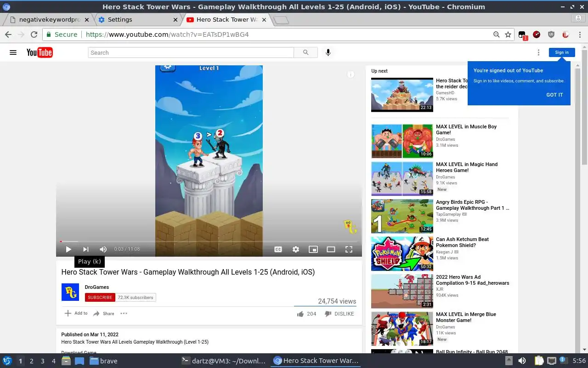Open video player settings gear
The height and width of the screenshot is (368, 588).
pyautogui.click(x=296, y=249)
